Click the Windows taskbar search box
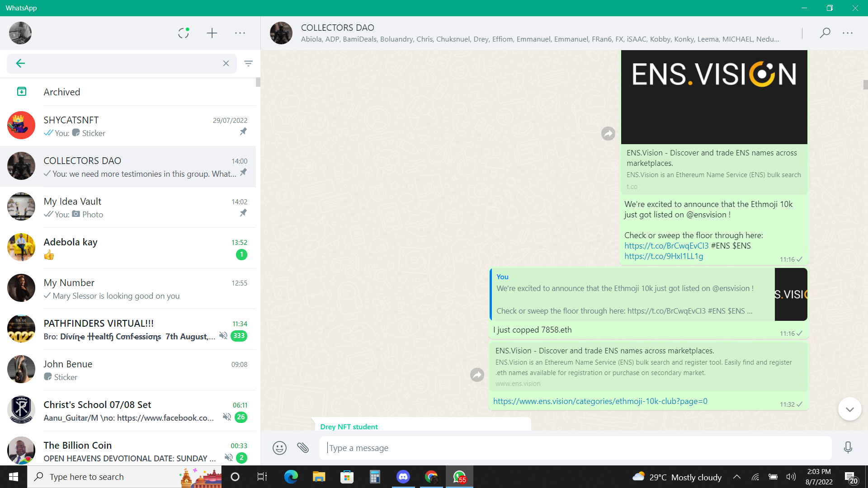Viewport: 868px width, 488px height. tap(124, 477)
